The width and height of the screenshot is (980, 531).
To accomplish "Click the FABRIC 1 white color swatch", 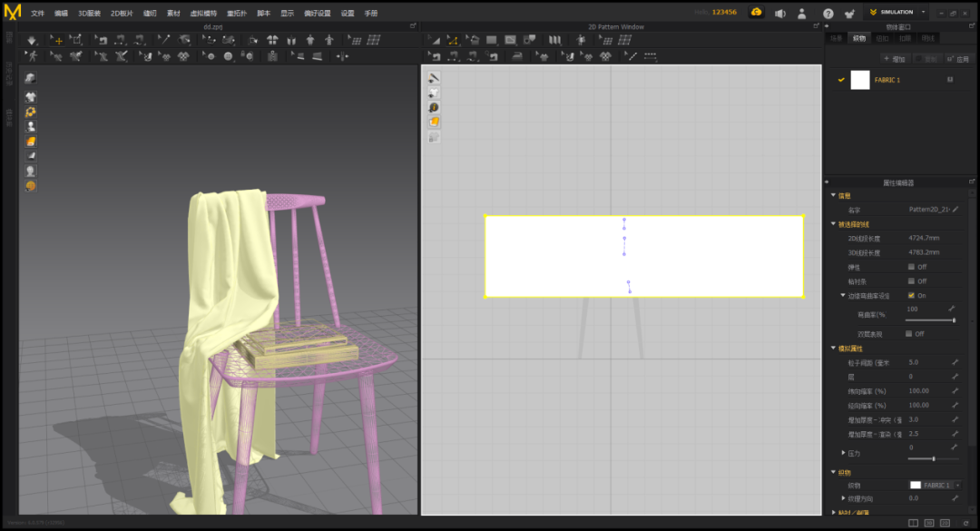I will (x=859, y=80).
